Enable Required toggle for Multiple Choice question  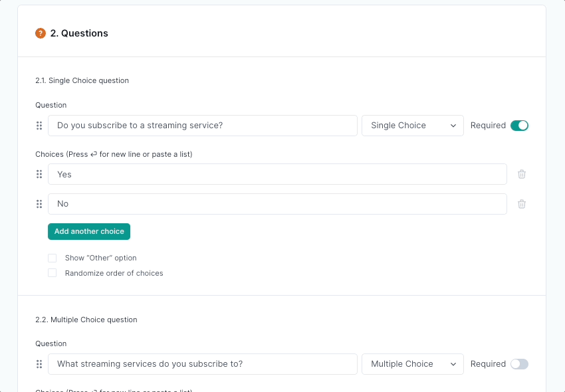(519, 364)
